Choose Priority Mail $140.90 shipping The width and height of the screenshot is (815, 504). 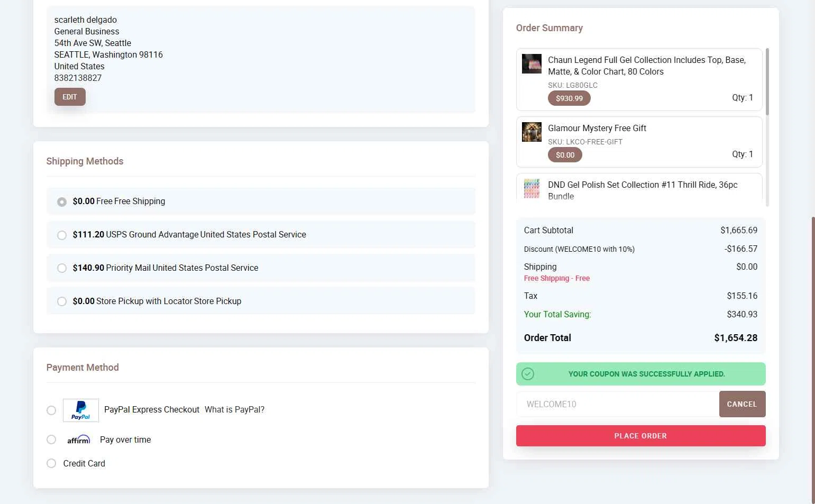62,268
